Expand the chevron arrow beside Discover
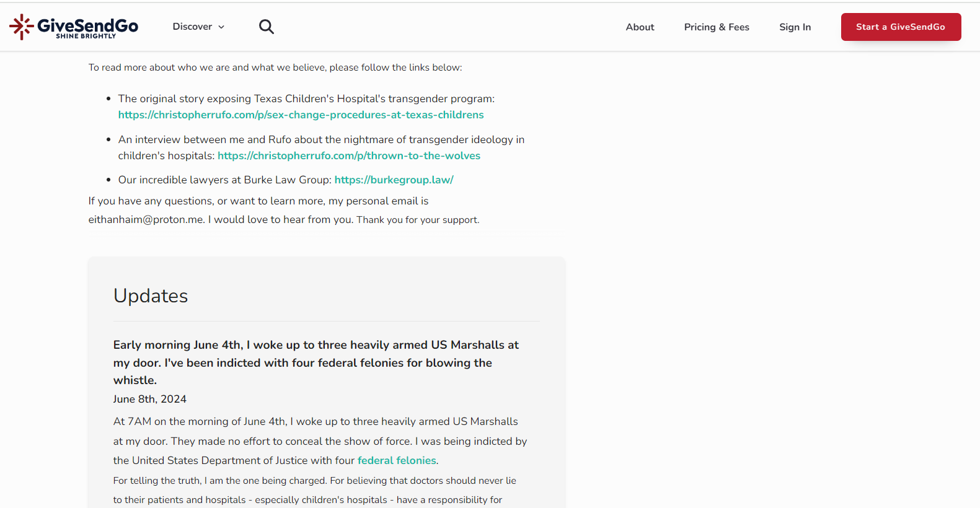Viewport: 980px width, 508px height. point(221,27)
